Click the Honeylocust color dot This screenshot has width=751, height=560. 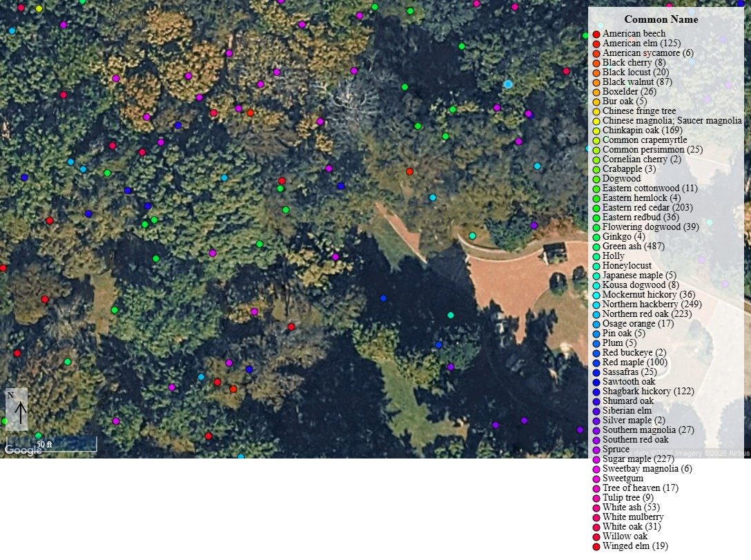click(x=596, y=267)
